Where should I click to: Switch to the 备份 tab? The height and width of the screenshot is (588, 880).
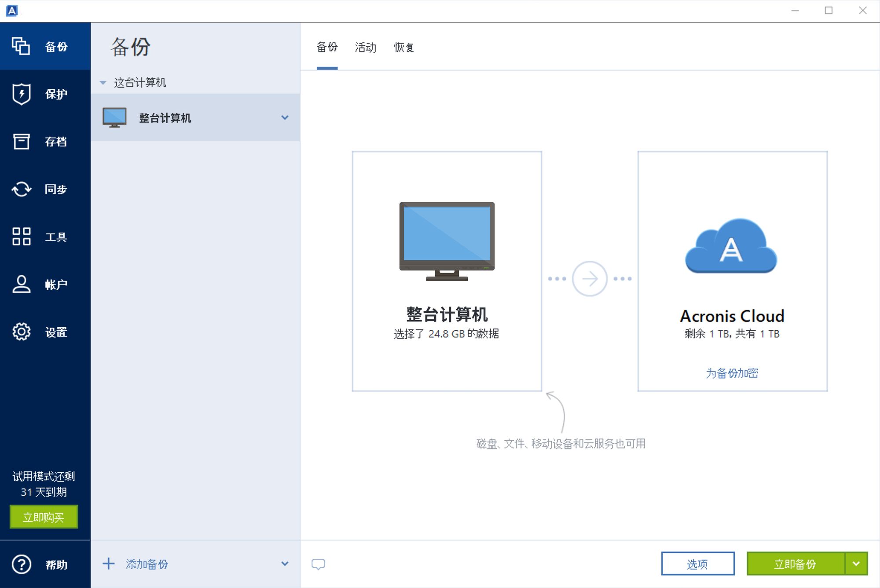(327, 47)
